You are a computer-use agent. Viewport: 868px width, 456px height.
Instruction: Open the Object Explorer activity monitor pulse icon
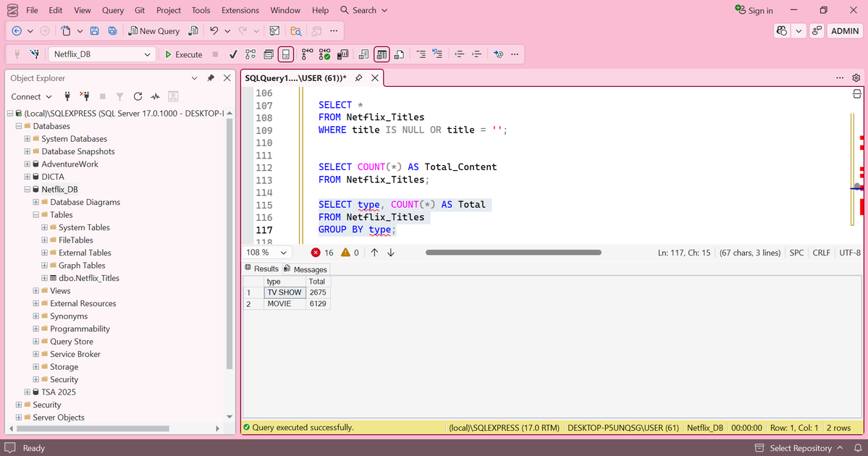click(155, 96)
